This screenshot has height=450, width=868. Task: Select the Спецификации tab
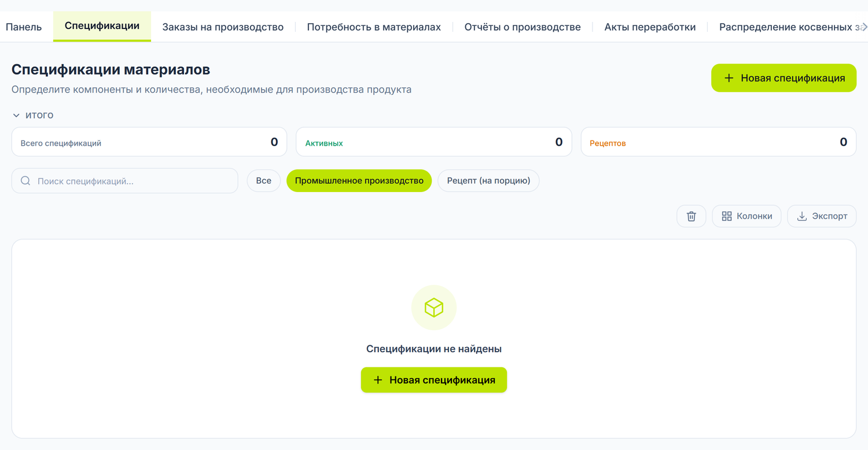(x=102, y=26)
